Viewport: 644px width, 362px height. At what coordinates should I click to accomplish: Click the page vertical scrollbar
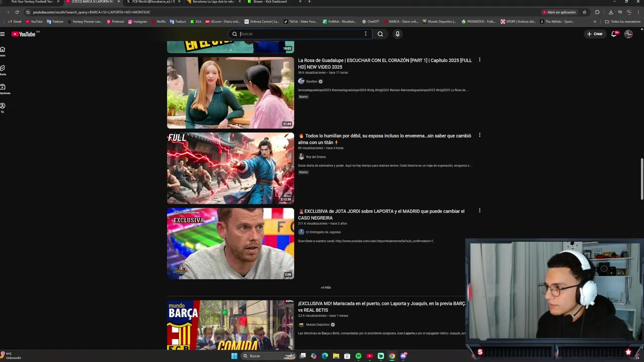[641, 179]
